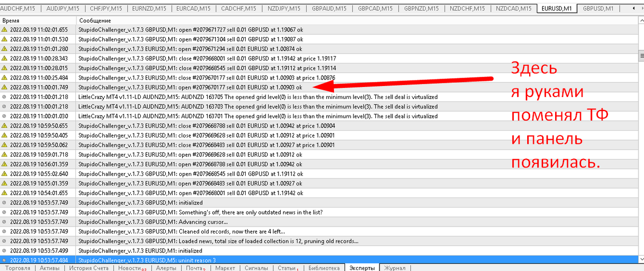Switch to the Почта terminal tab

[x=195, y=268]
